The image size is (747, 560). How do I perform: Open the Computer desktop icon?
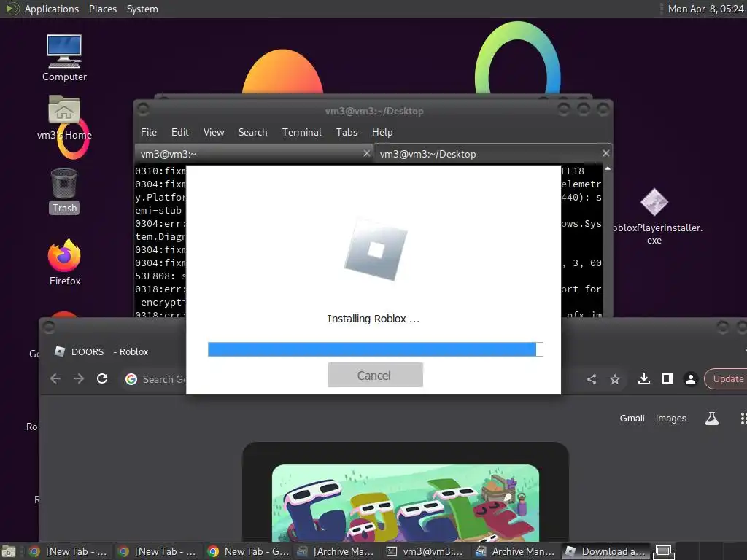[x=64, y=58]
